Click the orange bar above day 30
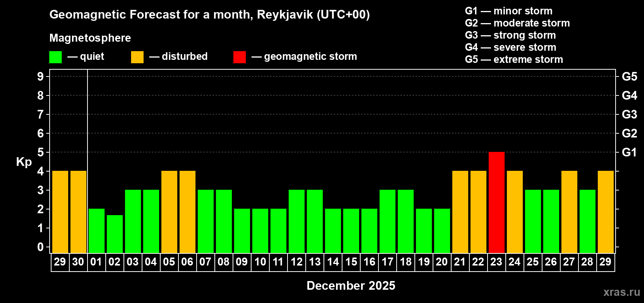This screenshot has width=644, height=303. [78, 212]
